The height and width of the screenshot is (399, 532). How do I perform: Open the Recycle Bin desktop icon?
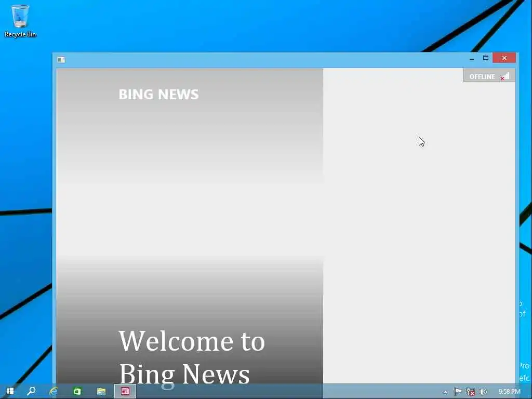[x=20, y=21]
